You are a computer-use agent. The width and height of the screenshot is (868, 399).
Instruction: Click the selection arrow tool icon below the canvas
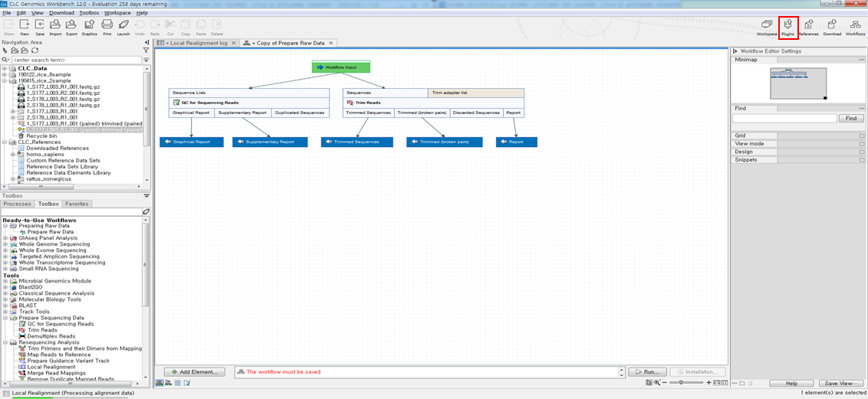tap(649, 382)
